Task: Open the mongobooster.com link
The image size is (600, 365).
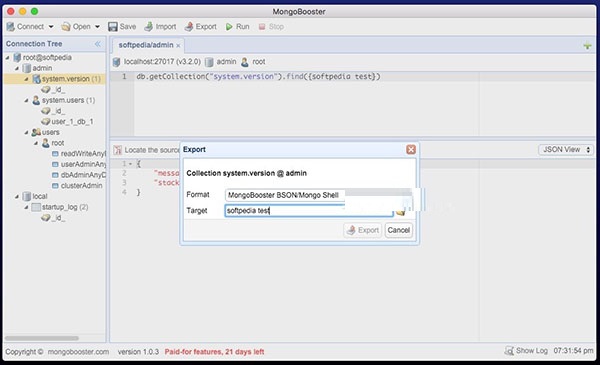Action: click(x=78, y=352)
